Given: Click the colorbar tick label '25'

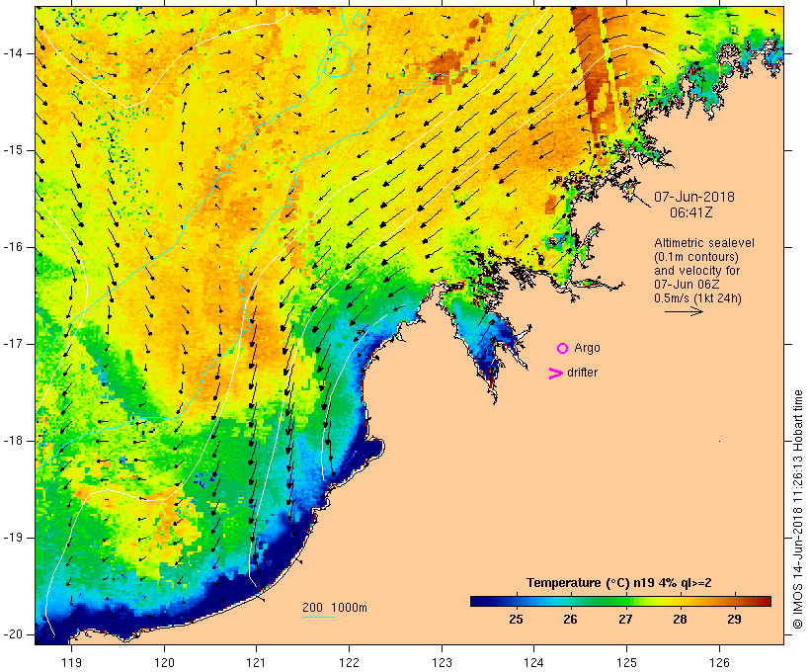Looking at the screenshot, I should pyautogui.click(x=516, y=620).
